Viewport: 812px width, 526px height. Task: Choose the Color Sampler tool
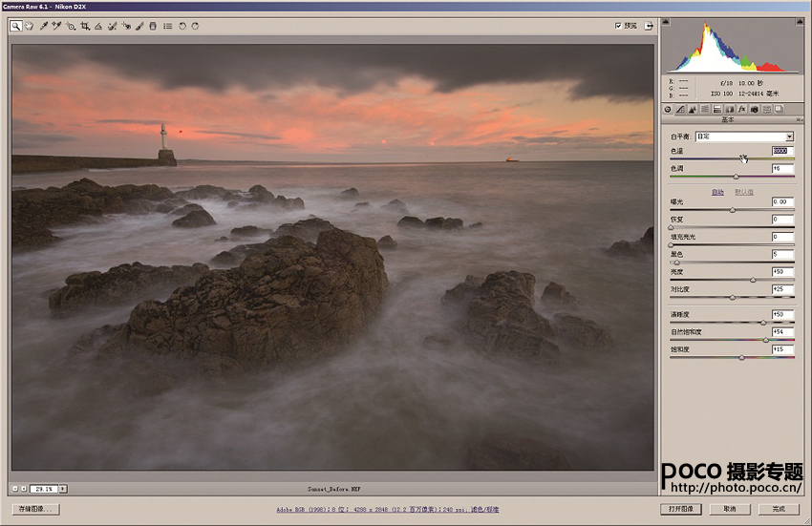point(57,26)
